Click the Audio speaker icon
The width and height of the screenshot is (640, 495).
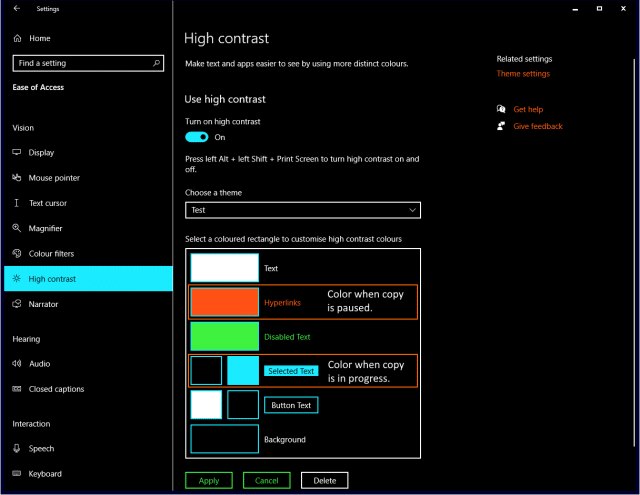click(17, 363)
